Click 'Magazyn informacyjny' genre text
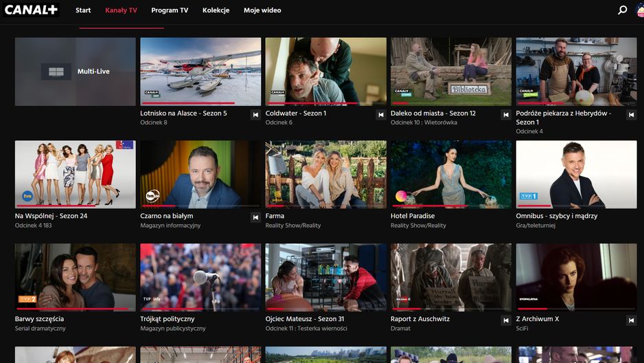 pos(170,225)
